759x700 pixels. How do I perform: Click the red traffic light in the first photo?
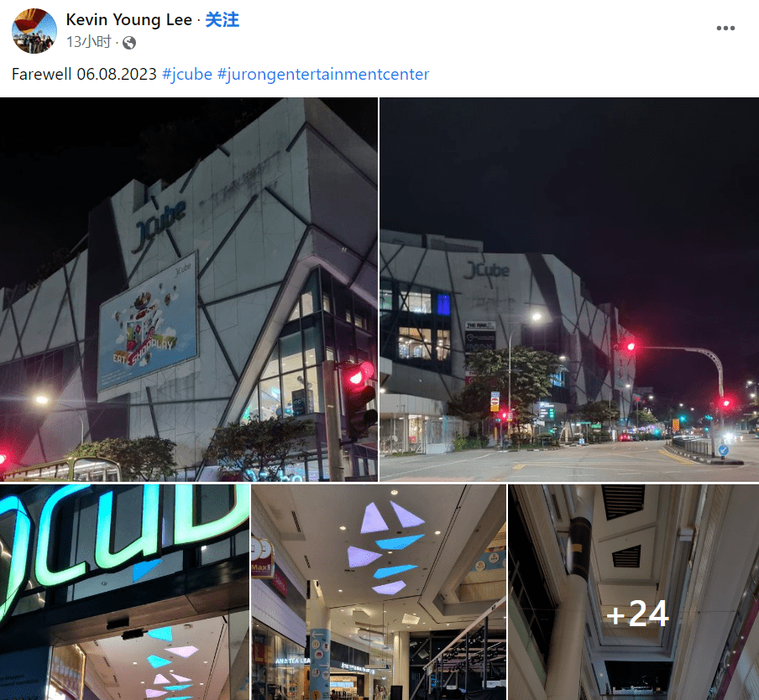pos(358,374)
